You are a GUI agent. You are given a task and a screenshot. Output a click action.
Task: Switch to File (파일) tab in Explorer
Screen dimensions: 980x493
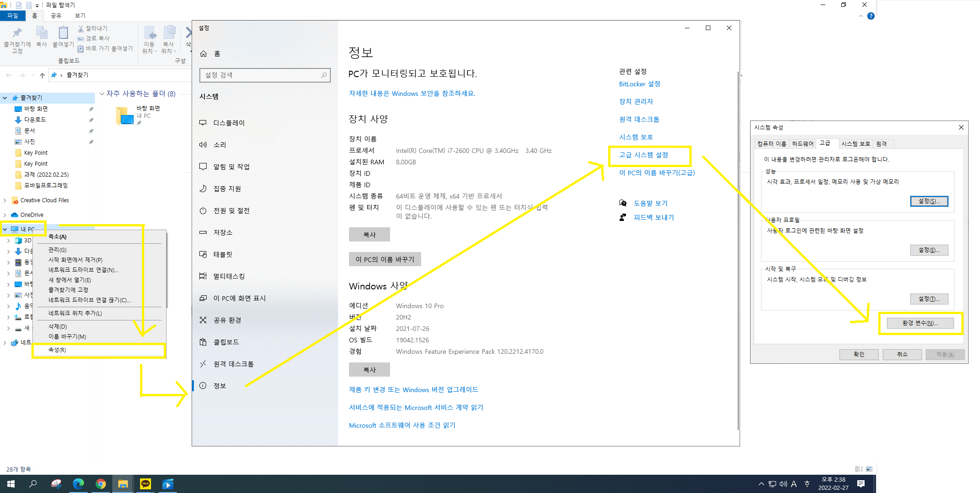pos(12,16)
